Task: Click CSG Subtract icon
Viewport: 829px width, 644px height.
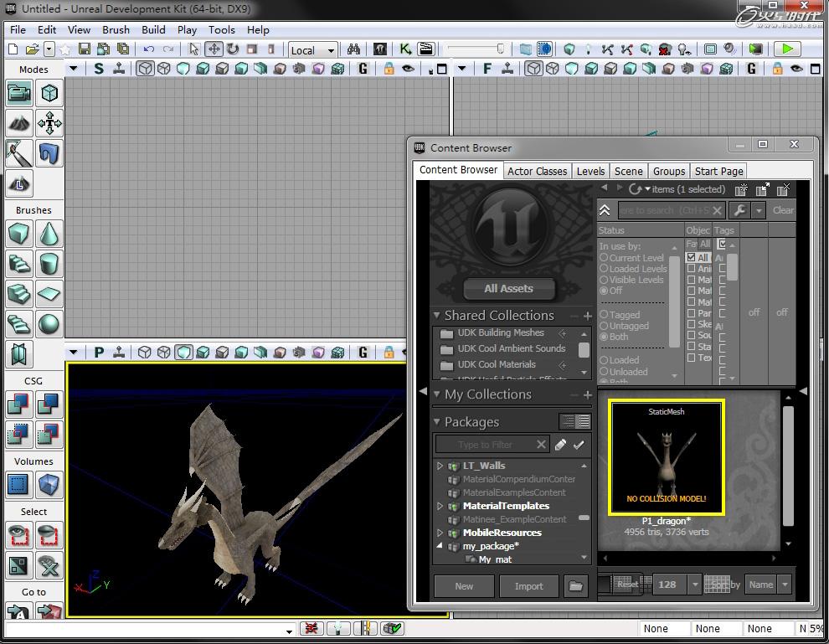Action: coord(49,404)
